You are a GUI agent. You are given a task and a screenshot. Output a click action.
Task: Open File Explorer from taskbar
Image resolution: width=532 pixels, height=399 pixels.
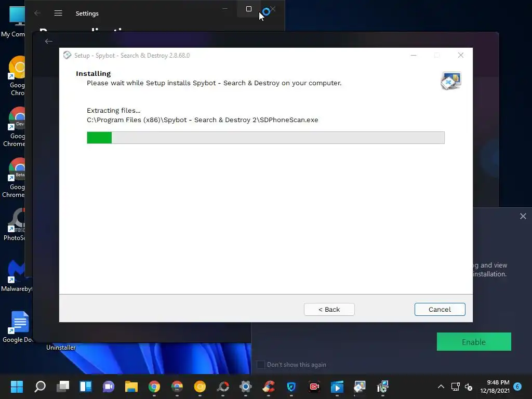pos(131,387)
